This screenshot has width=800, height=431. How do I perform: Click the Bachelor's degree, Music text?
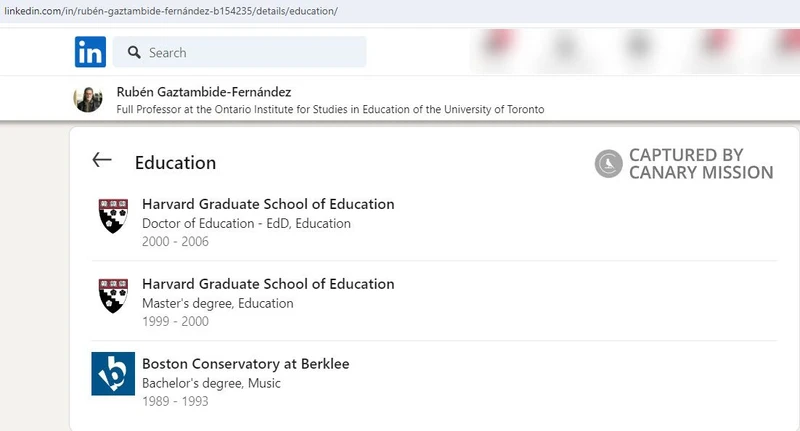(x=211, y=383)
